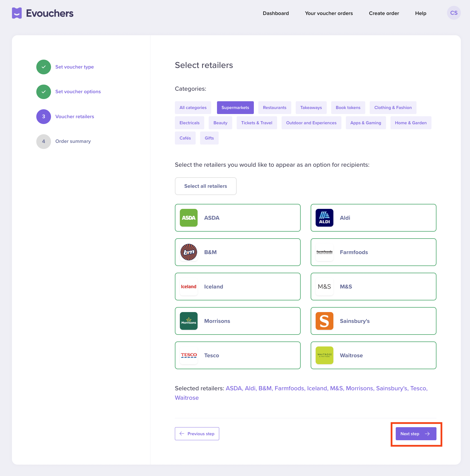Go to Your voucher orders

coord(329,13)
